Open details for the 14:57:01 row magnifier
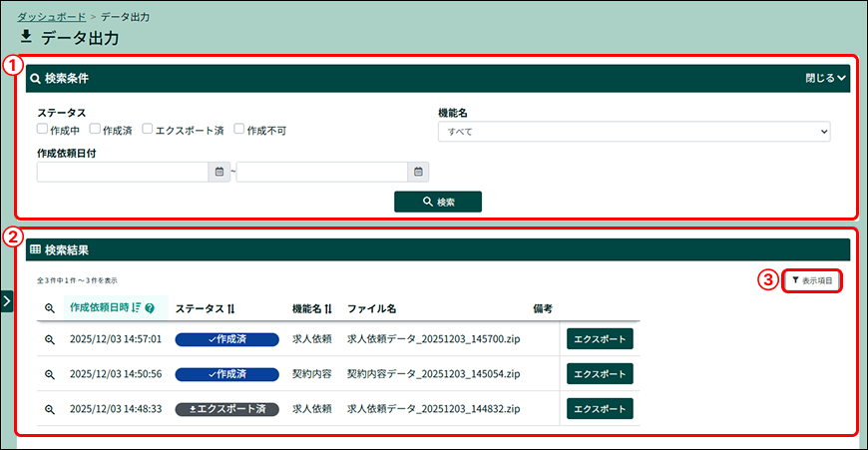868x450 pixels. [x=50, y=340]
